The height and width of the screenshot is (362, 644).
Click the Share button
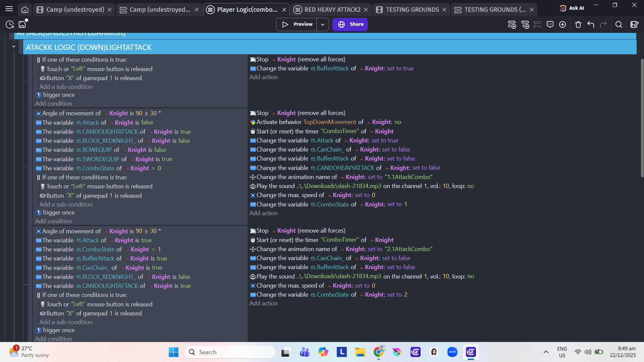(350, 24)
